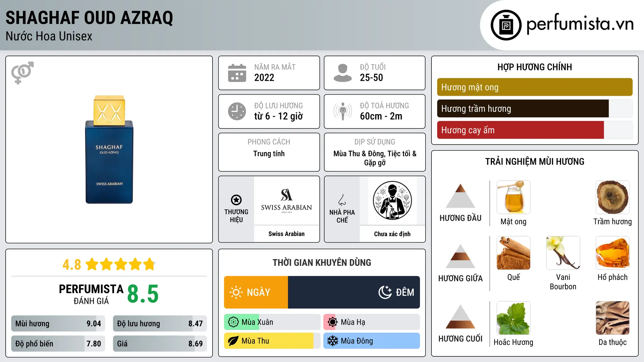Click the Độ lưu hương 8.47 score bar

click(160, 324)
